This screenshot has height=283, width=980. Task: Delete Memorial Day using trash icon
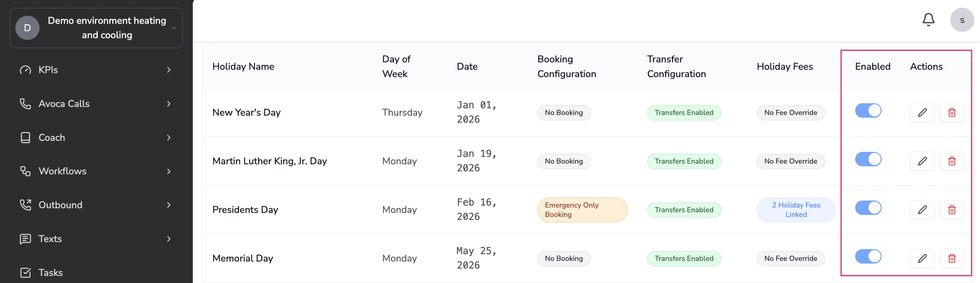[x=952, y=258]
